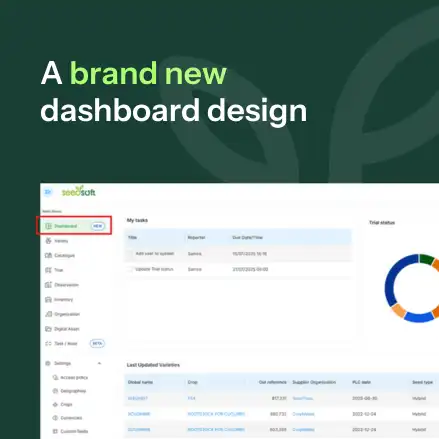Click the Inventory icon in sidebar
The height and width of the screenshot is (439, 439).
click(48, 299)
